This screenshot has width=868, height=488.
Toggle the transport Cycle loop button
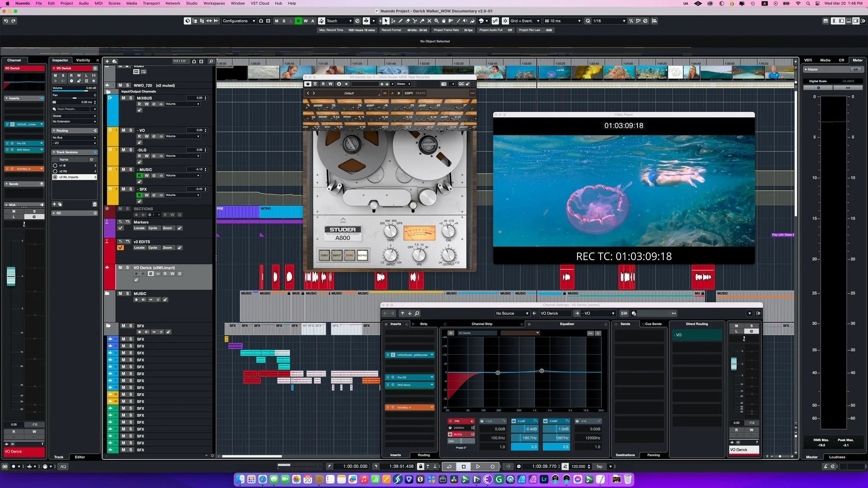pos(449,466)
